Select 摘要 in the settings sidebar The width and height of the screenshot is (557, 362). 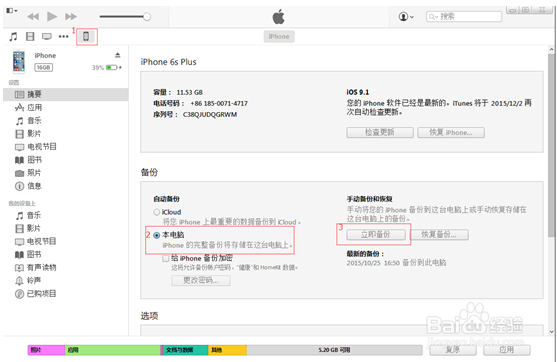point(65,94)
